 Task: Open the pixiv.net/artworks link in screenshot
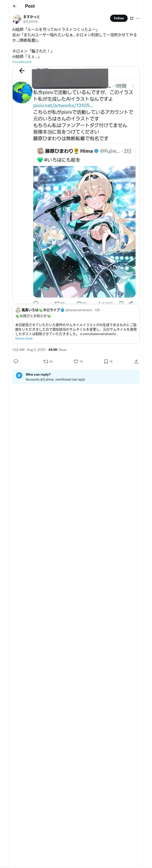pyautogui.click(x=63, y=105)
